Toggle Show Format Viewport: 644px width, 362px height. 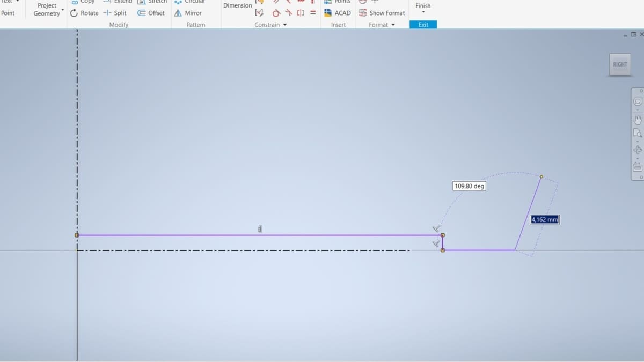coord(382,13)
